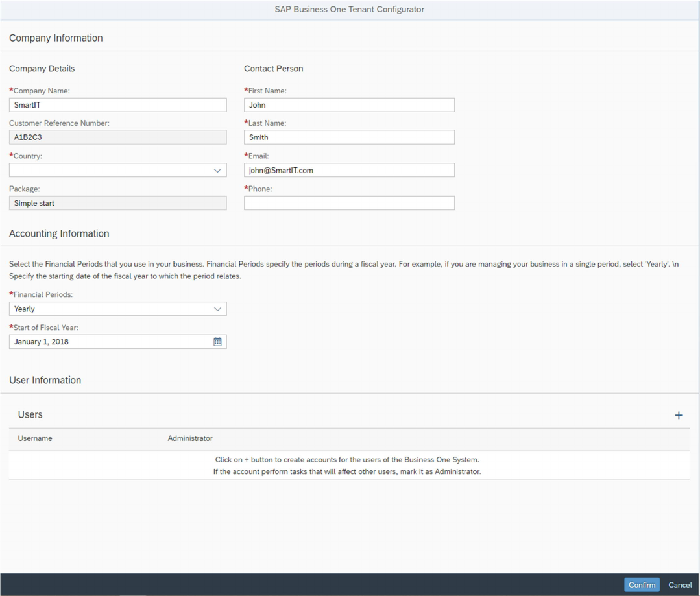Image resolution: width=700 pixels, height=596 pixels.
Task: Open the fiscal year calendar picker
Action: (x=217, y=342)
